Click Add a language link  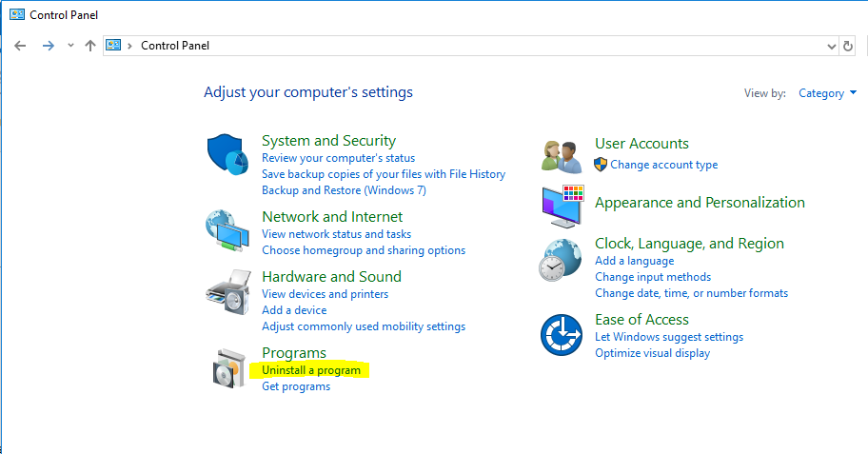(635, 261)
